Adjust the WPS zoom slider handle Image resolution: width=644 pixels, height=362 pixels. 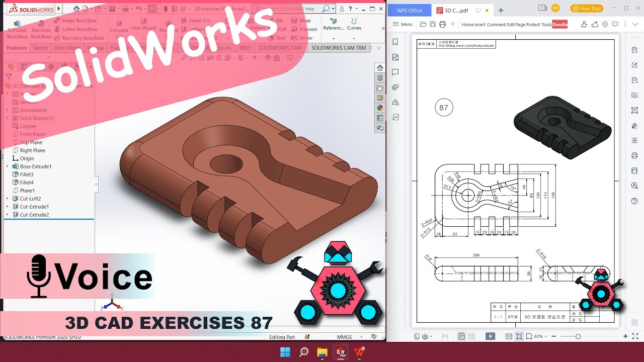578,336
